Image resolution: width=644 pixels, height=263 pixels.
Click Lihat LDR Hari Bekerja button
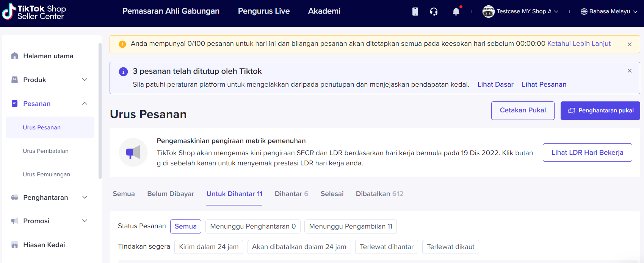click(x=588, y=153)
